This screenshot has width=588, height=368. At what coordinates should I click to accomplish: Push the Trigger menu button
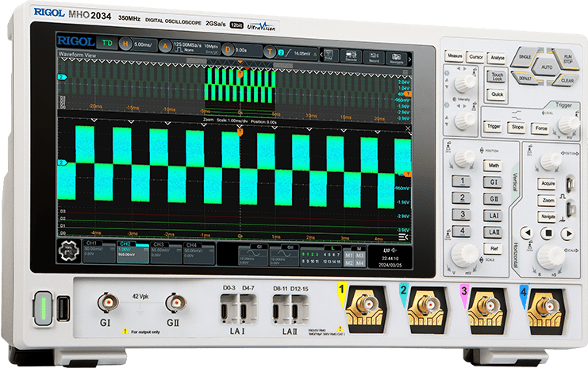[x=494, y=126]
